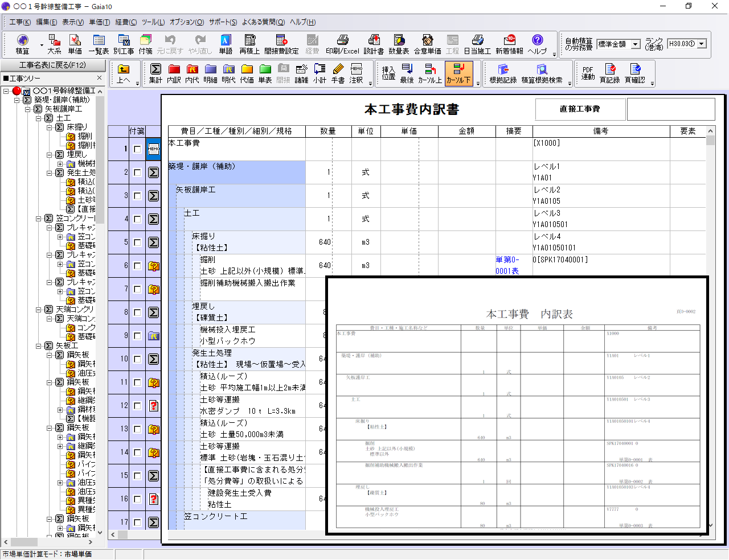Open the 数量表 icon
The width and height of the screenshot is (729, 560).
399,44
